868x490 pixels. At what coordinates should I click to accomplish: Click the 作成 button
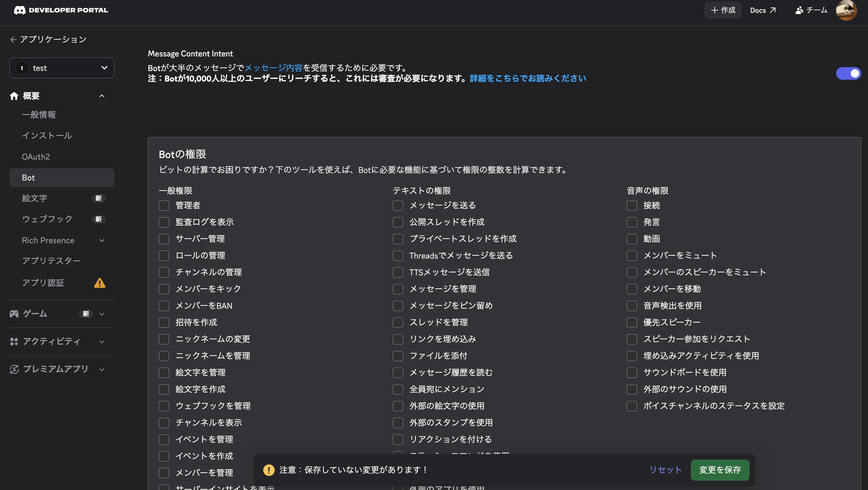(723, 10)
